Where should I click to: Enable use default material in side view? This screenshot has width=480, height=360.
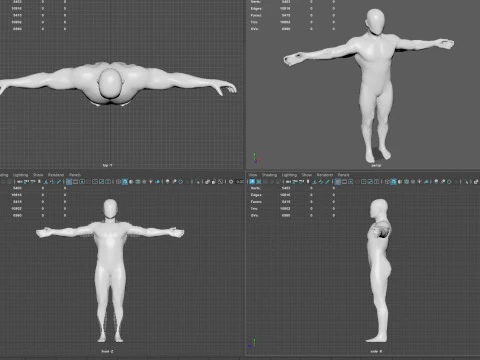pyautogui.click(x=400, y=182)
